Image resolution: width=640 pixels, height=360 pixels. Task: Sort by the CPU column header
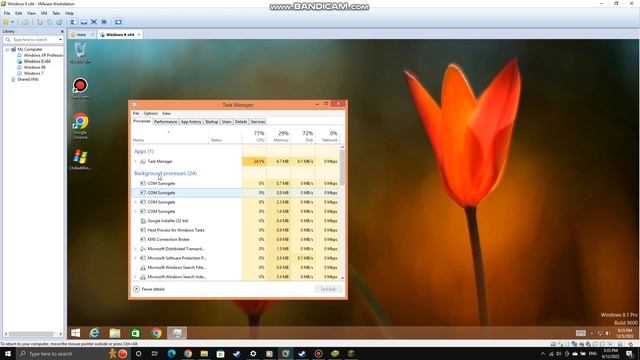coord(255,136)
